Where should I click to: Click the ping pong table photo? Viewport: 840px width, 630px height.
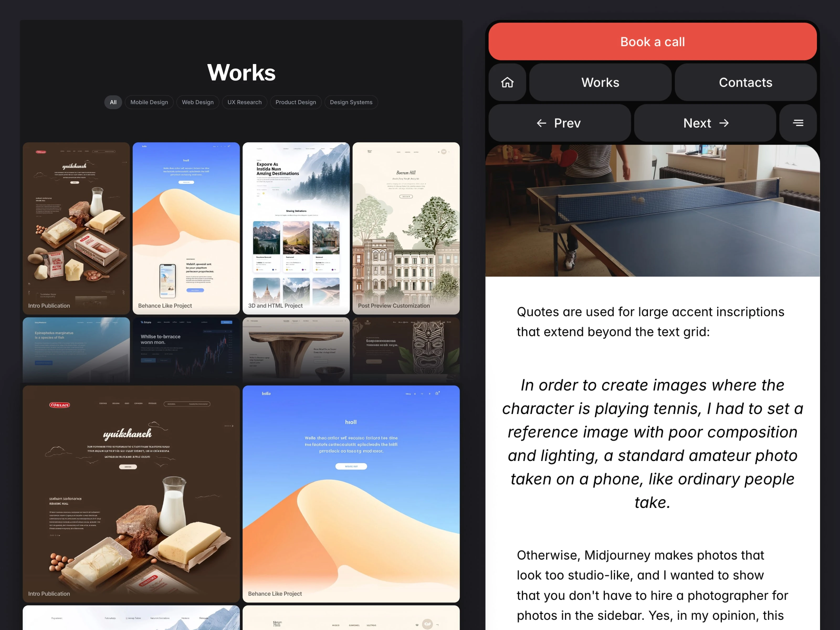click(x=652, y=211)
